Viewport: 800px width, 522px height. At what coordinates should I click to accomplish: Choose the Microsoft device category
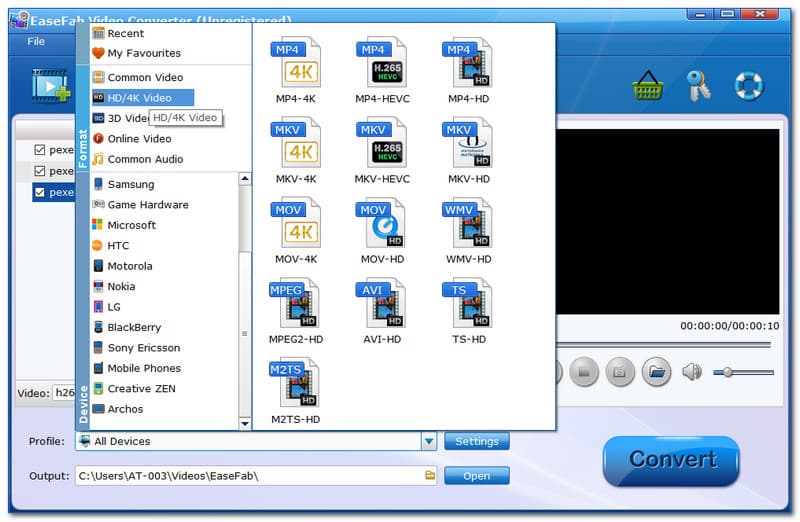pyautogui.click(x=124, y=225)
